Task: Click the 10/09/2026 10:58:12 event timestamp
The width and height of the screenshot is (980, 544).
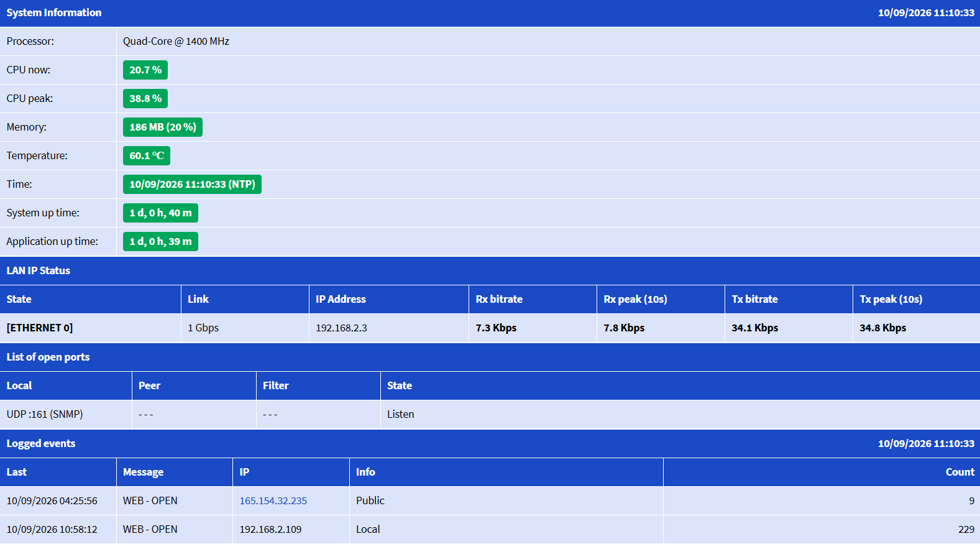Action: (x=52, y=529)
